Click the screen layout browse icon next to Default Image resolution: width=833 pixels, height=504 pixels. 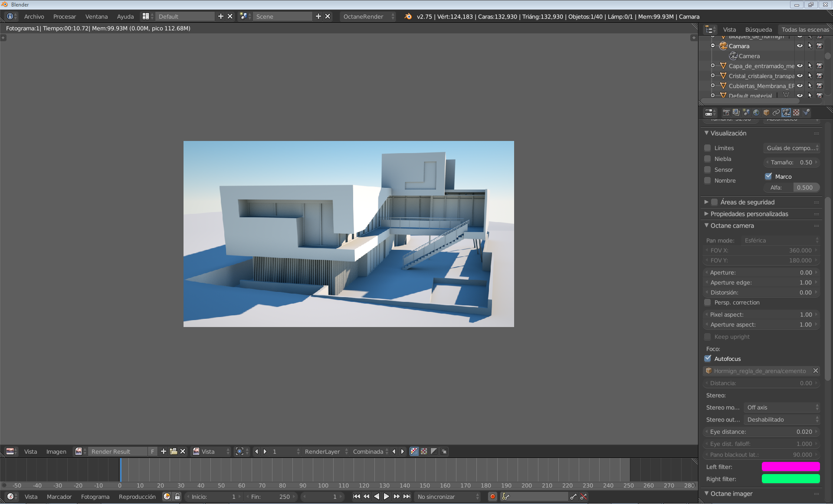pyautogui.click(x=147, y=16)
